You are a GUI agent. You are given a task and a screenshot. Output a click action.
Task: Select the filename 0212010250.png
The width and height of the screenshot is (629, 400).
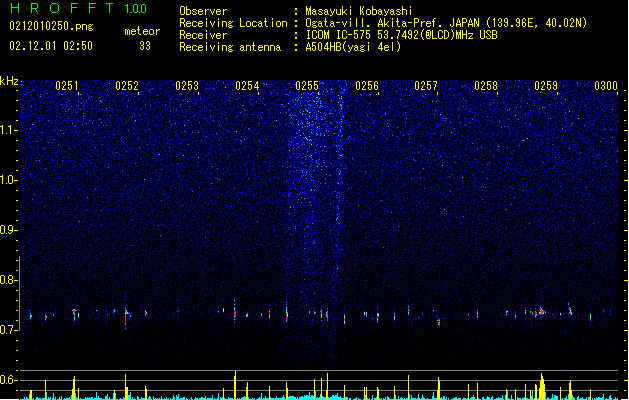coord(51,26)
